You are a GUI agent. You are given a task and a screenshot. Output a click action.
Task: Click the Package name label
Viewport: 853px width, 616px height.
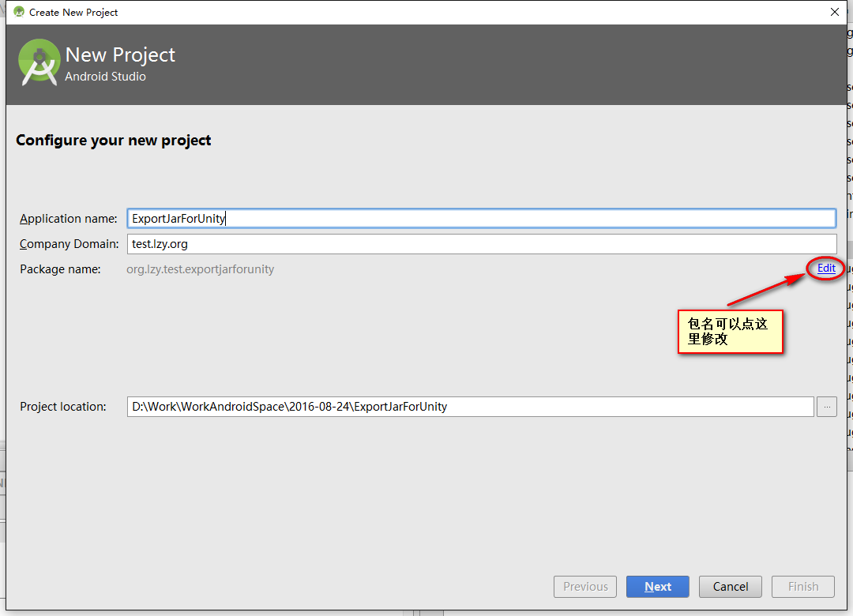coord(60,269)
